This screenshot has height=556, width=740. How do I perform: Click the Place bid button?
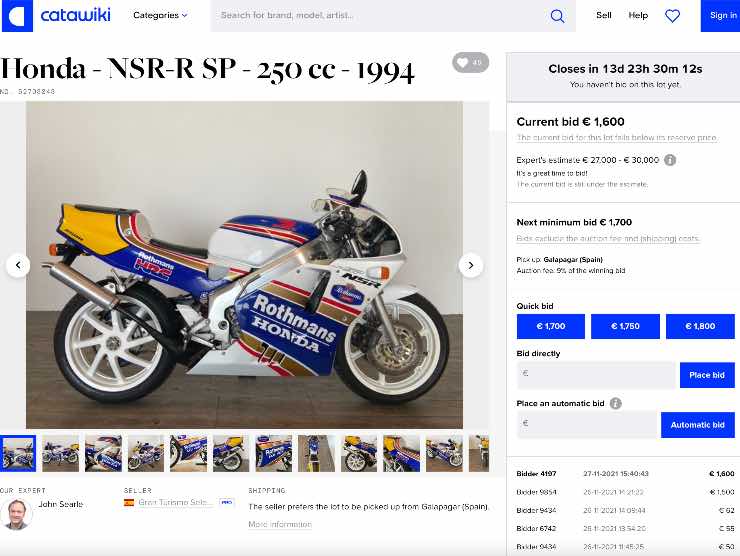pos(707,375)
